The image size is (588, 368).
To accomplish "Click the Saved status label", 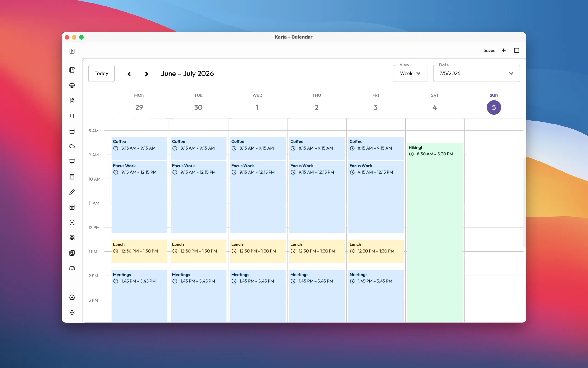I will coord(489,50).
